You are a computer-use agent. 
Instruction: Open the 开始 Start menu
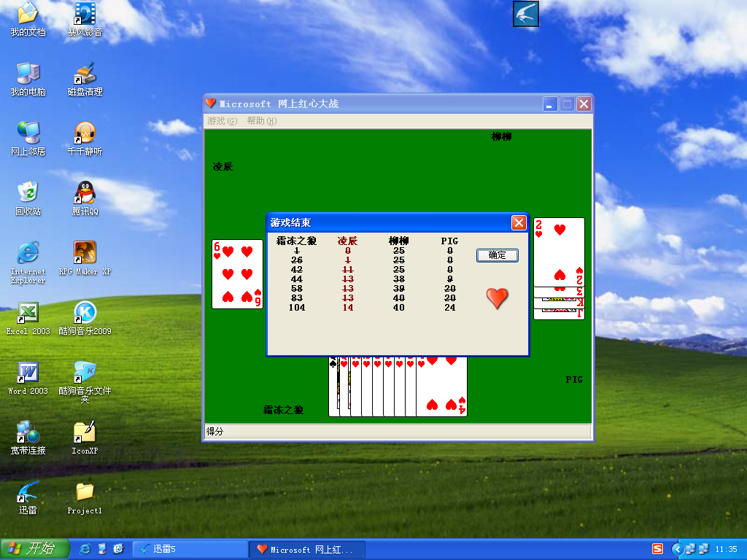coord(35,549)
